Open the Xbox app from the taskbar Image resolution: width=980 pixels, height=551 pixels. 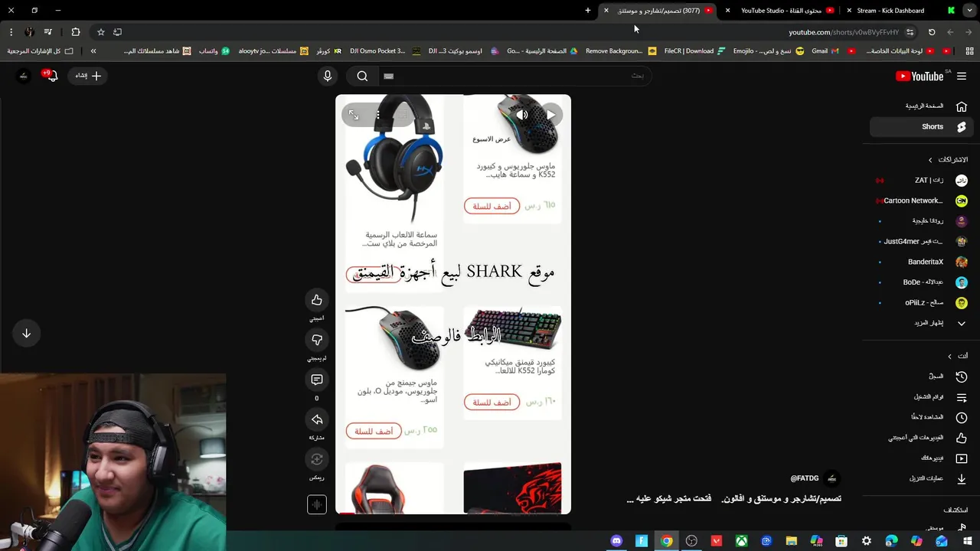pos(741,541)
